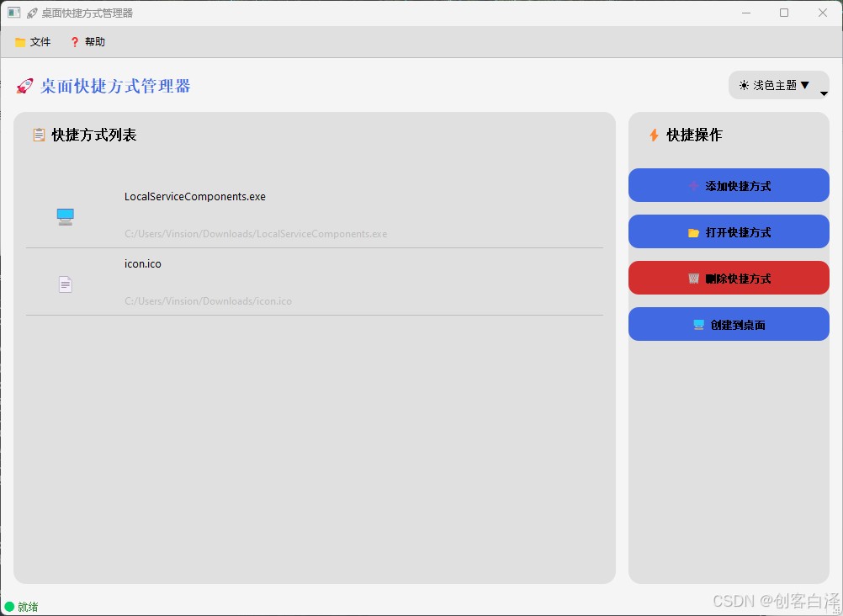Image resolution: width=843 pixels, height=616 pixels.
Task: Click the monitor icon on 创建到桌面 button
Action: pyautogui.click(x=698, y=325)
